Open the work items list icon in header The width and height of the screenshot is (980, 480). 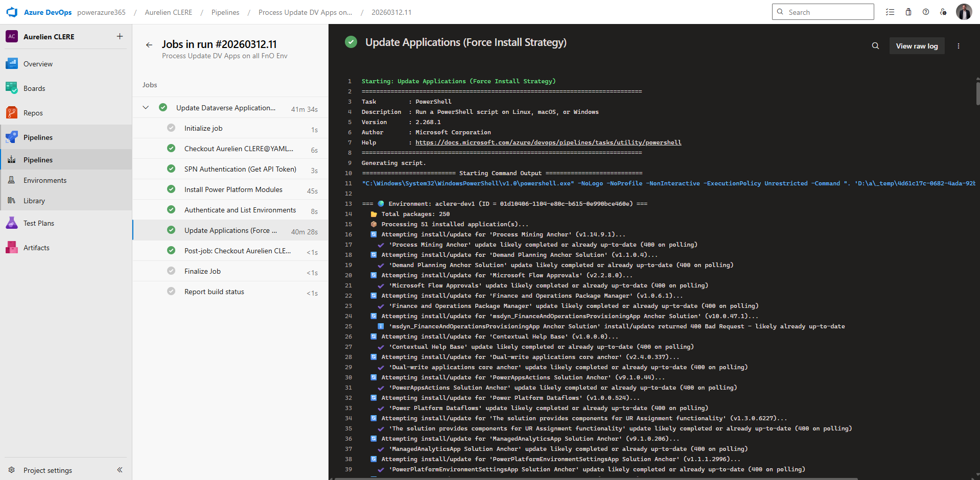pyautogui.click(x=890, y=12)
